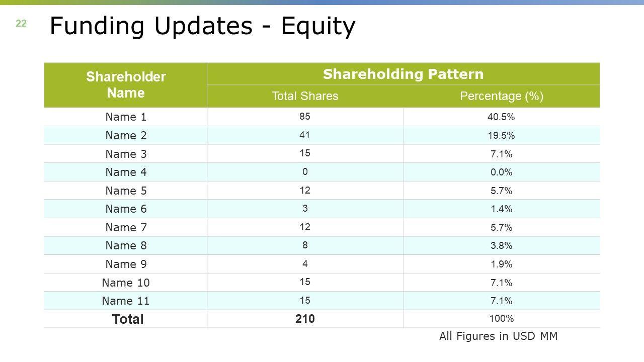Screen dimensions: 644x362
Task: Select the All Figures in USD MM note
Action: [498, 336]
